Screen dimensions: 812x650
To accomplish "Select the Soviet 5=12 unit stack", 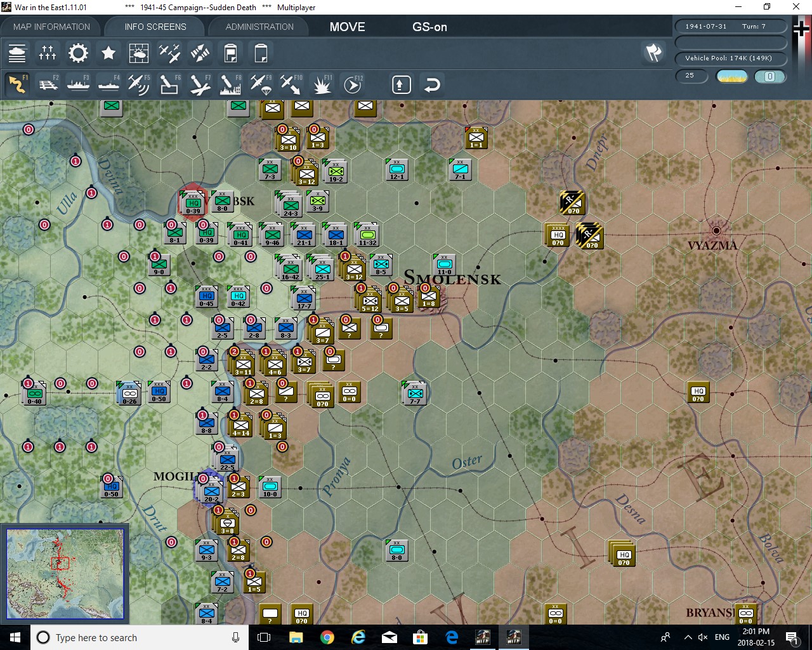I will [x=370, y=300].
